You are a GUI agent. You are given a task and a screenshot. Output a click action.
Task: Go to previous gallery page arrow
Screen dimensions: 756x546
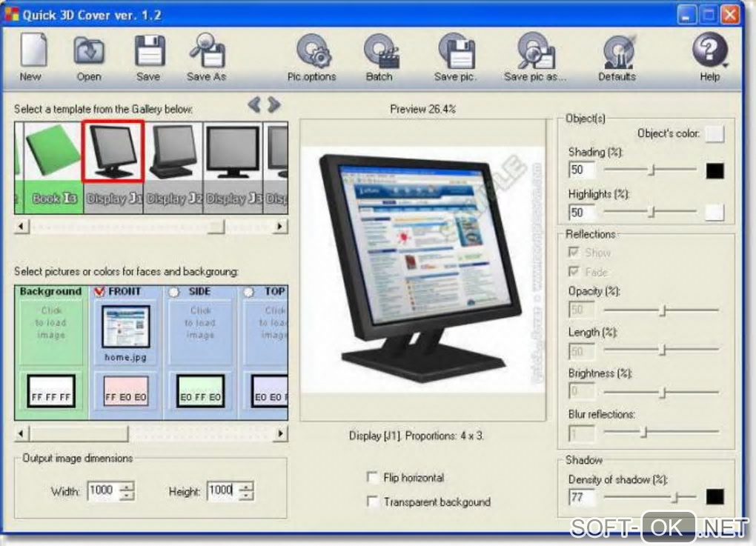(x=254, y=104)
